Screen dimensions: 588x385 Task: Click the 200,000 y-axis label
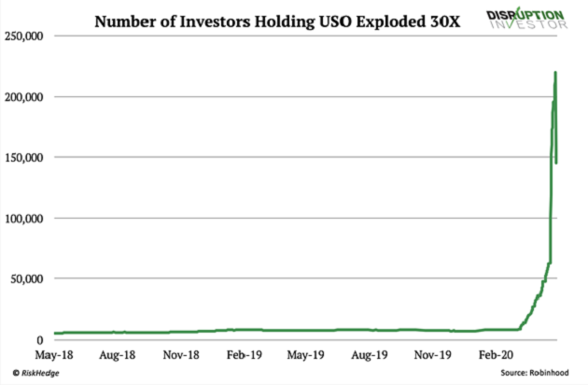click(27, 97)
